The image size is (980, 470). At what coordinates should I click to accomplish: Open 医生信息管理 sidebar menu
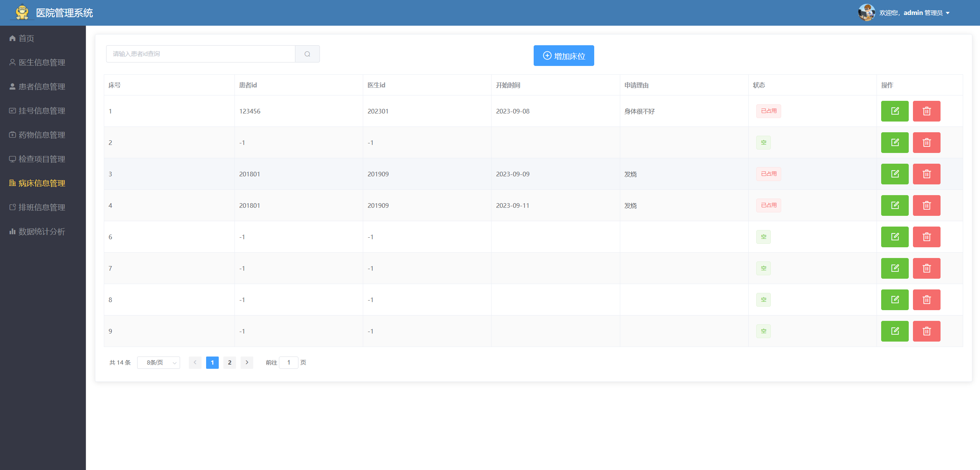tap(42, 62)
